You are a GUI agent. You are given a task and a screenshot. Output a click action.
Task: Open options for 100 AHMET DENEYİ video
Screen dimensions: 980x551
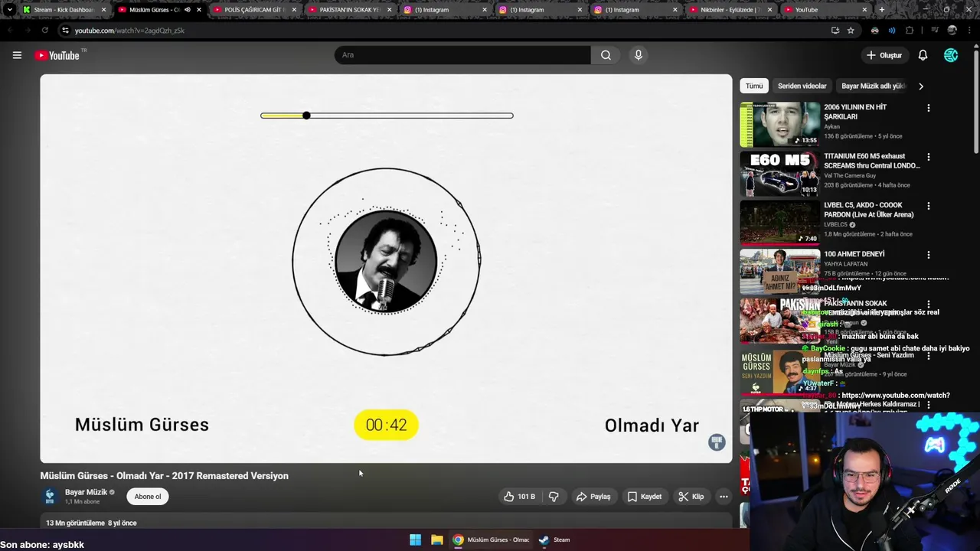point(929,255)
